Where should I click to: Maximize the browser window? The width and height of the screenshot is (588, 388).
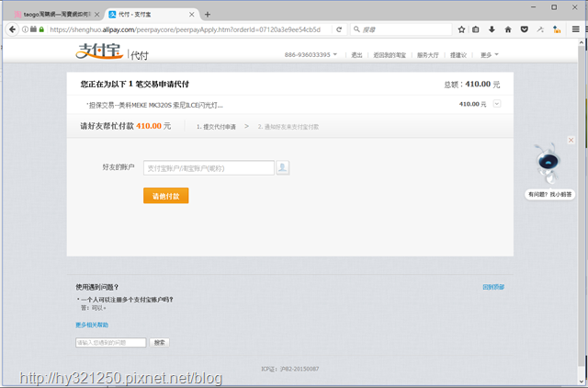click(554, 6)
